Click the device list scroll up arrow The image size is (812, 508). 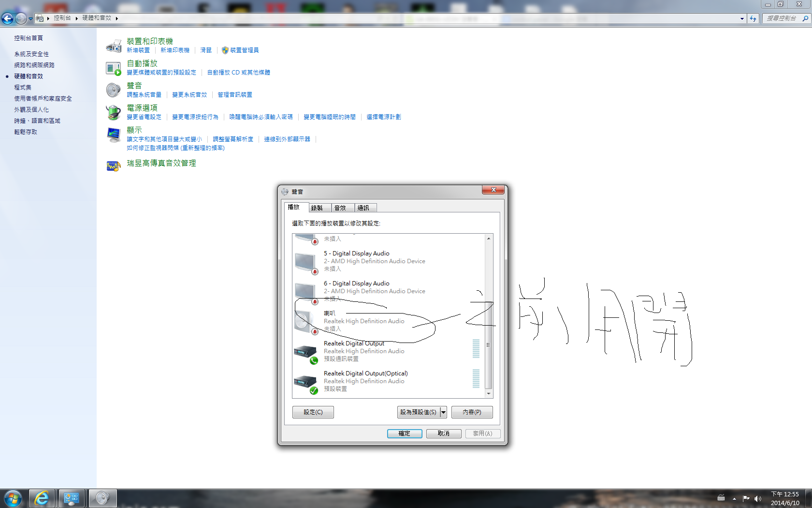pos(489,239)
